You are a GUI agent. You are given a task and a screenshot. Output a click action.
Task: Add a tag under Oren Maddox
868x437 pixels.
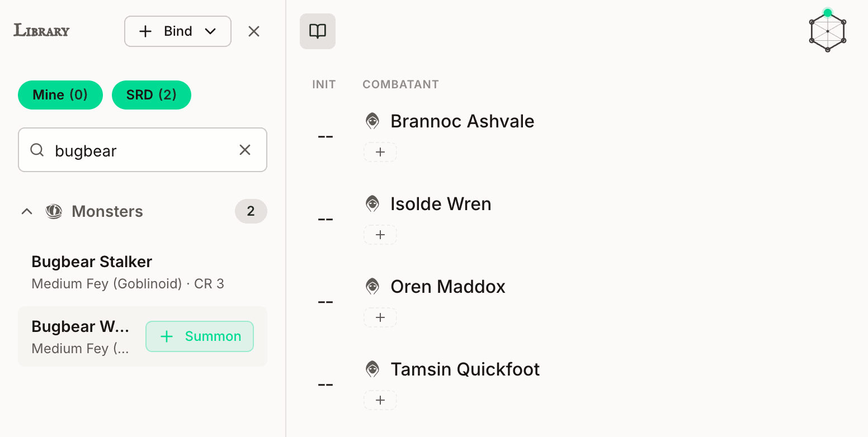380,317
